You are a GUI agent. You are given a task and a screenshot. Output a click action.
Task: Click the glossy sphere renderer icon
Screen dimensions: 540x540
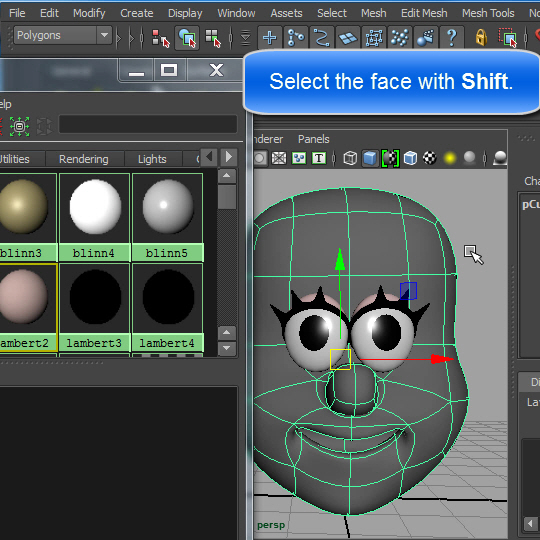500,158
